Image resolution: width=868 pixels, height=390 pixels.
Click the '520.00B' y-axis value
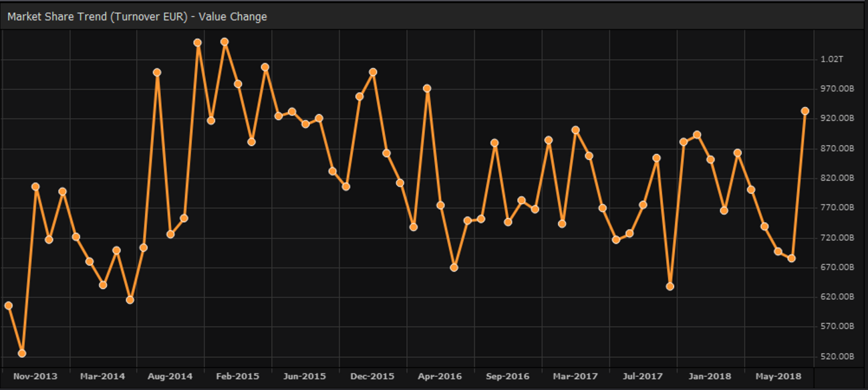[x=837, y=357]
